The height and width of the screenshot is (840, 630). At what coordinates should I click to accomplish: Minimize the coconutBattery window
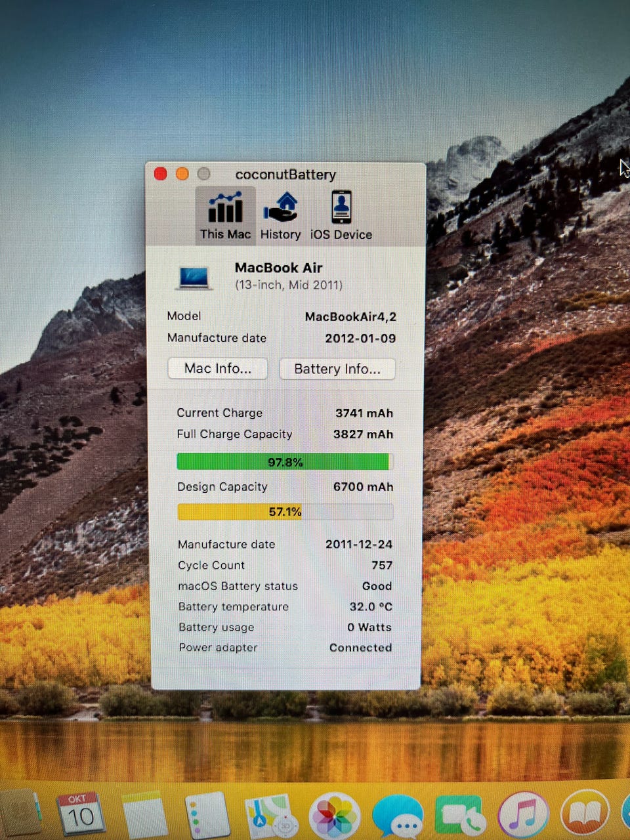click(182, 173)
